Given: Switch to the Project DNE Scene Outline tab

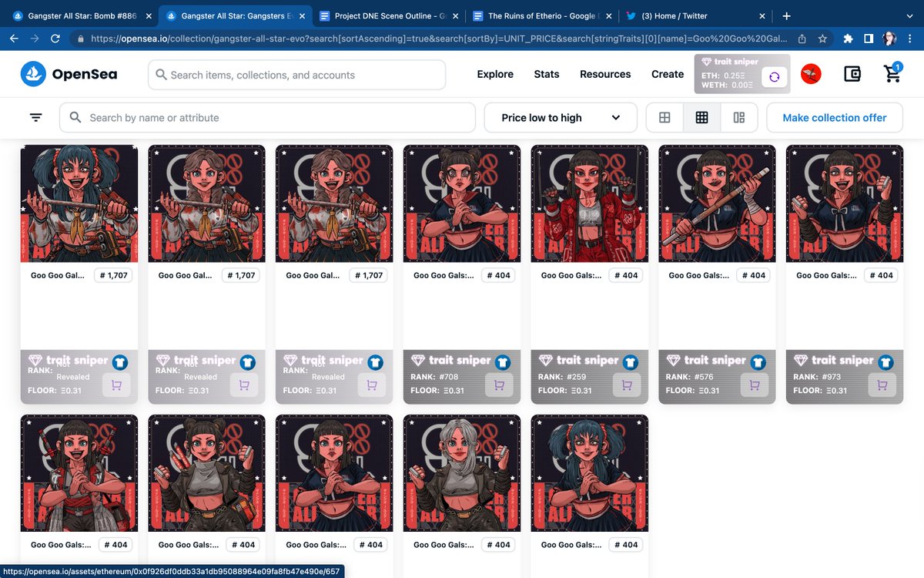Looking at the screenshot, I should 388,15.
